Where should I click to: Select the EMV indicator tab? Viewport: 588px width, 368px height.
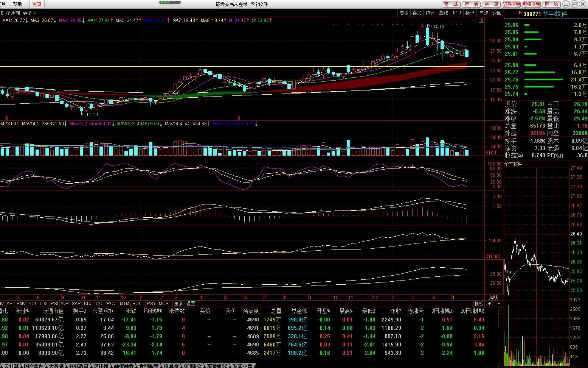[21, 304]
